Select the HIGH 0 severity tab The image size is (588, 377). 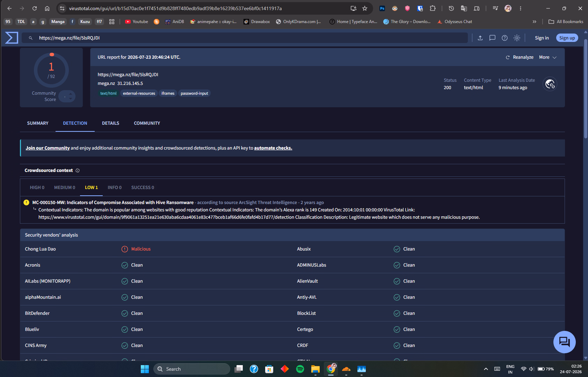pyautogui.click(x=37, y=188)
